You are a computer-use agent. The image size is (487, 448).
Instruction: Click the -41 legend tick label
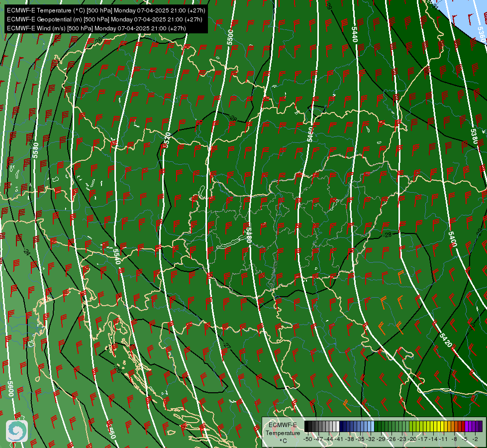339,439
